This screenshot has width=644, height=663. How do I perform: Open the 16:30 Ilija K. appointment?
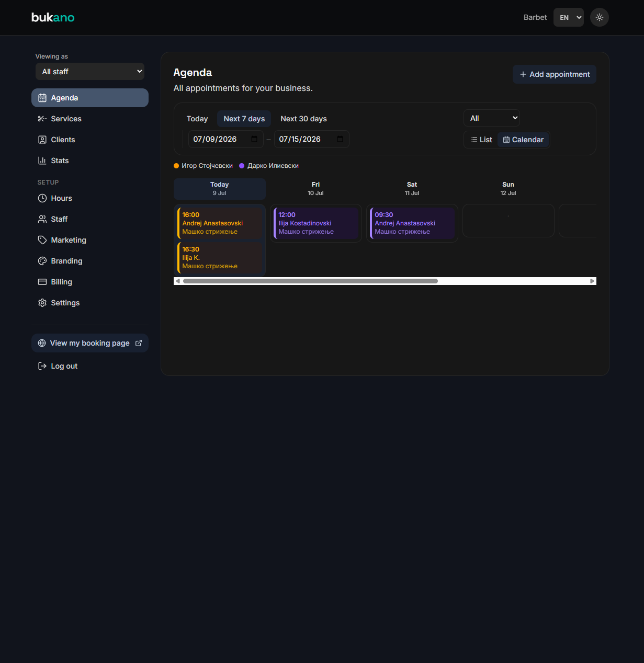[x=220, y=258]
